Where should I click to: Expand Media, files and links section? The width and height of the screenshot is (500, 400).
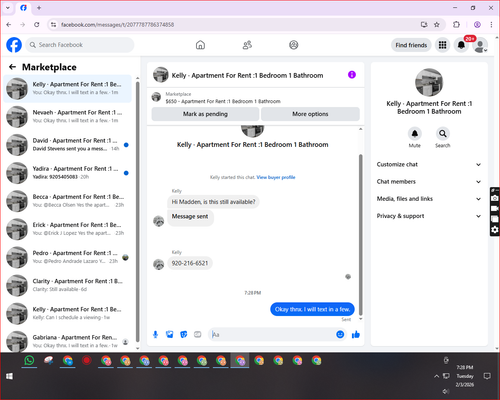coord(429,199)
